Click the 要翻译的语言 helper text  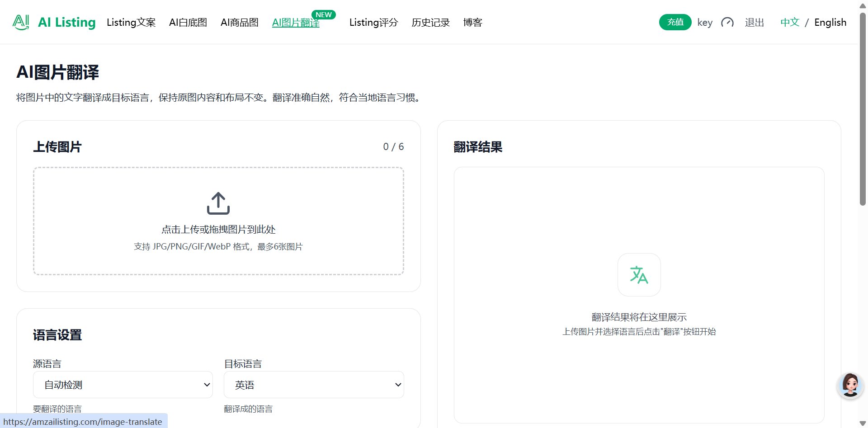(57, 409)
